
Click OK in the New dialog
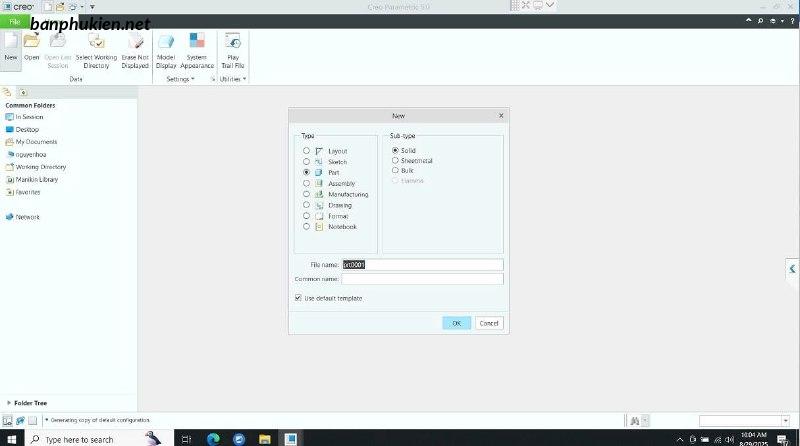(x=456, y=323)
